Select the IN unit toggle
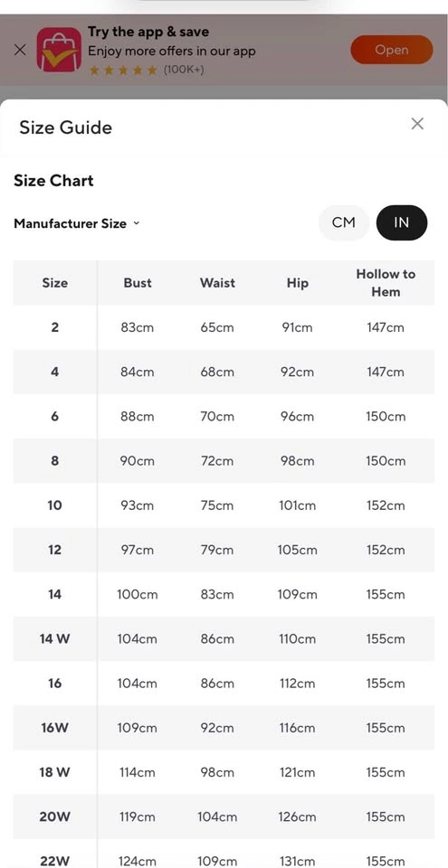The width and height of the screenshot is (448, 868). tap(402, 222)
